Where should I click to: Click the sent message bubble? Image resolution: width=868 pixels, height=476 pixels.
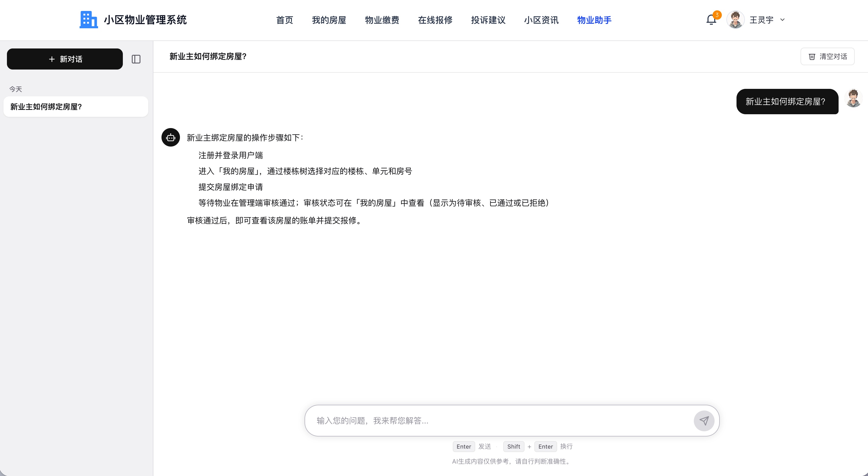(x=787, y=102)
